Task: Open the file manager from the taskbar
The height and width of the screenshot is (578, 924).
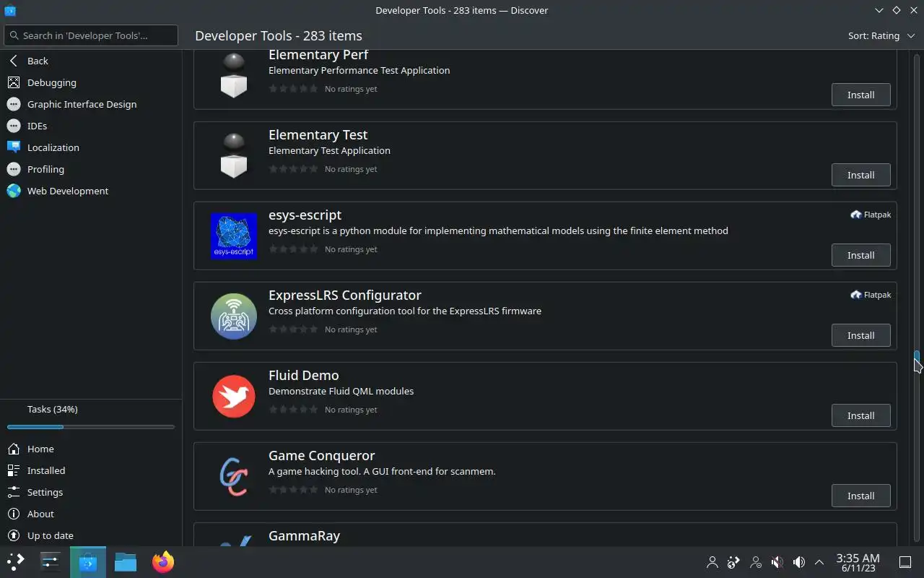Action: pyautogui.click(x=126, y=561)
